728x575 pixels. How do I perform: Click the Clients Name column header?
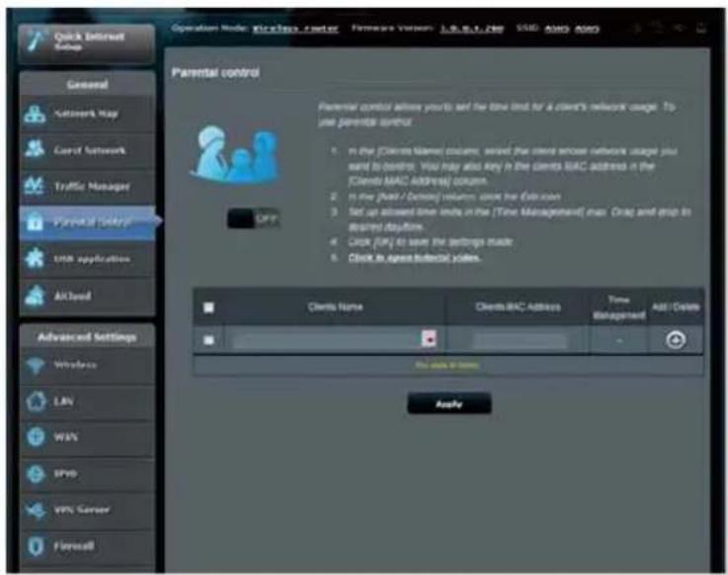tap(335, 307)
